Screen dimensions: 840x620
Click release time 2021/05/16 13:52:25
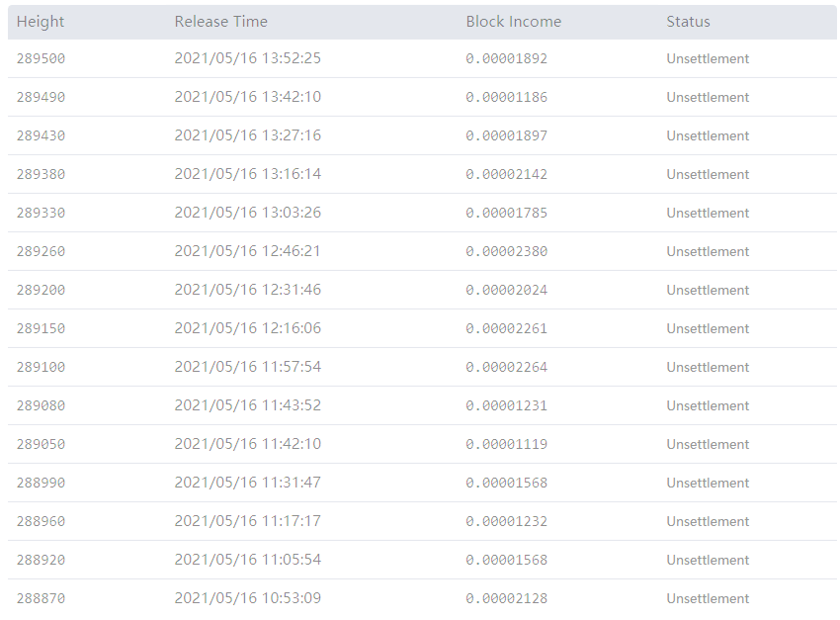pos(248,58)
